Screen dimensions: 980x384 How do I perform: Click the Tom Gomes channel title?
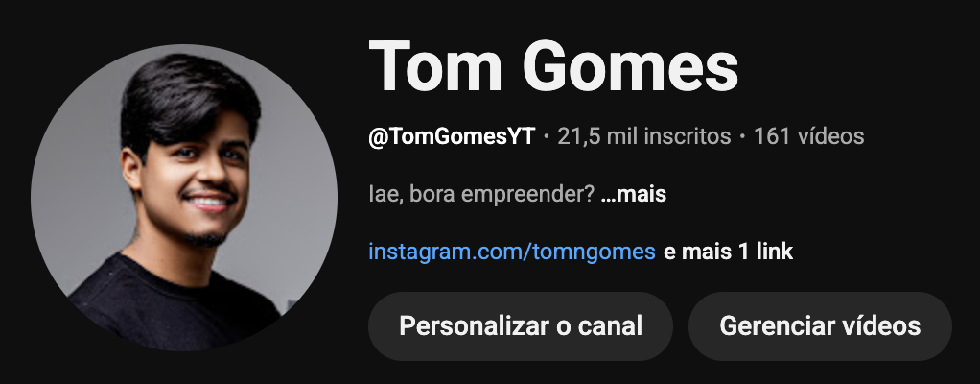(553, 67)
